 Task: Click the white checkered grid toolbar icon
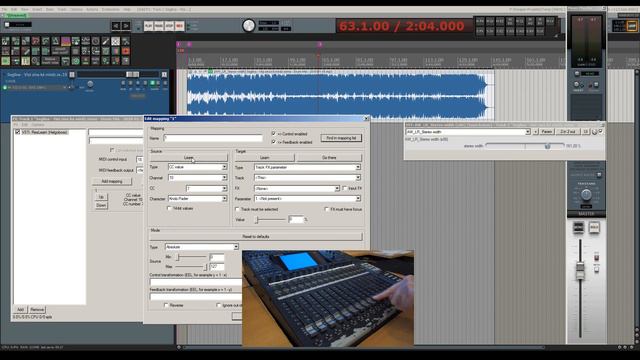[x=116, y=41]
